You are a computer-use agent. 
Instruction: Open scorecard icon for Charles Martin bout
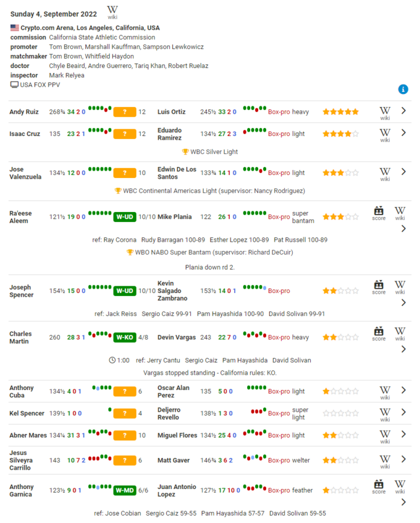pos(379,333)
